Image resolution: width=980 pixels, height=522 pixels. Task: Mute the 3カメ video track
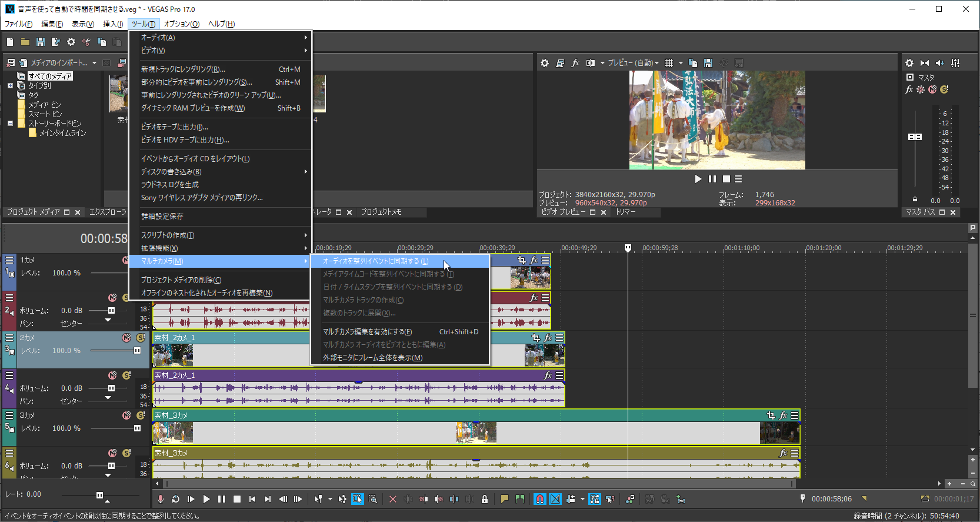(126, 415)
